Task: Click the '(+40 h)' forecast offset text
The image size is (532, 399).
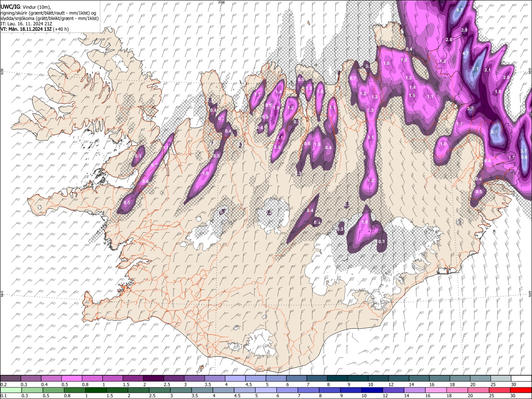Action: coord(61,29)
